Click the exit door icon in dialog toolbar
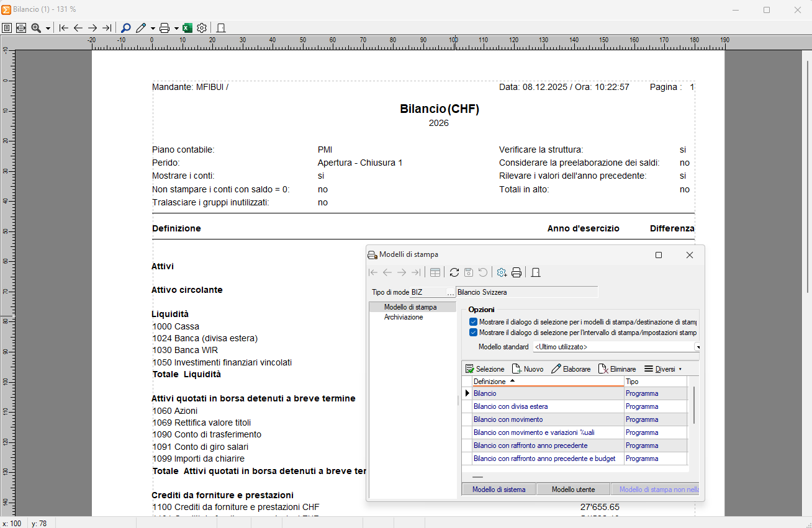812x528 pixels. [x=536, y=272]
